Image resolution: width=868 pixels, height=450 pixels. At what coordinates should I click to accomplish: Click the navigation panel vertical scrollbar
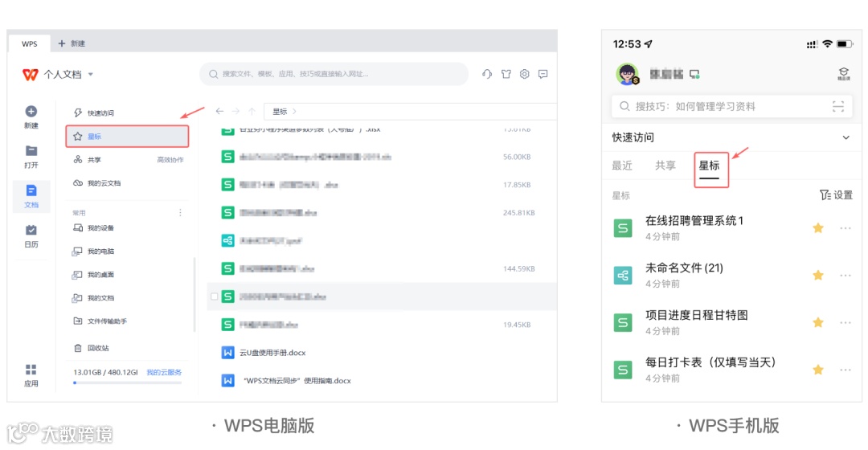pyautogui.click(x=194, y=294)
